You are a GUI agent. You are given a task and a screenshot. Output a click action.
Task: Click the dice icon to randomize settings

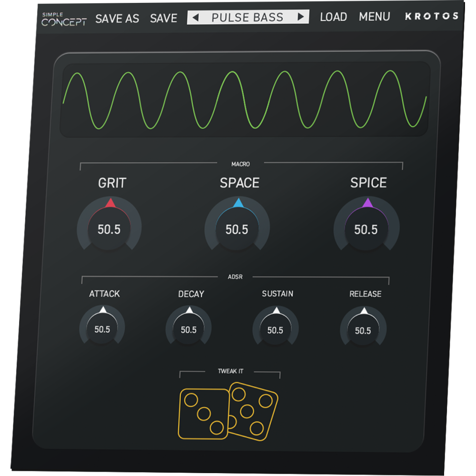point(228,412)
